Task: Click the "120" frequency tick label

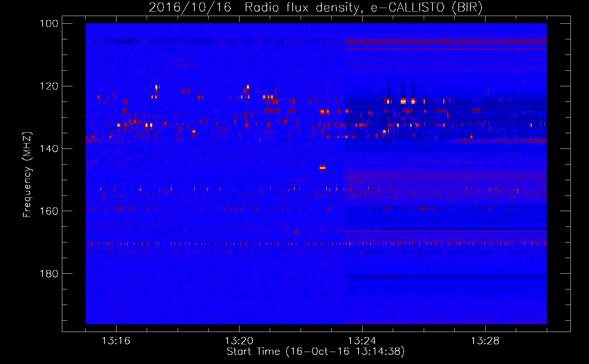Action: tap(49, 86)
